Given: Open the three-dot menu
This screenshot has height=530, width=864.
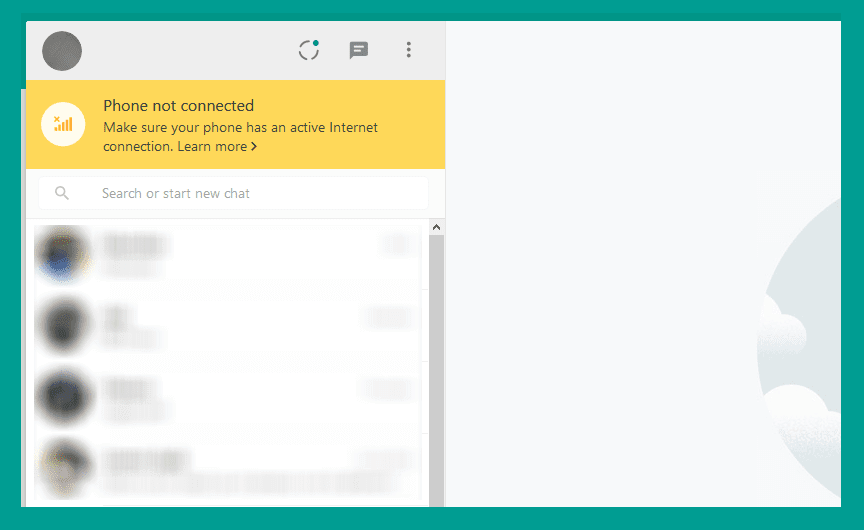Looking at the screenshot, I should tap(408, 50).
